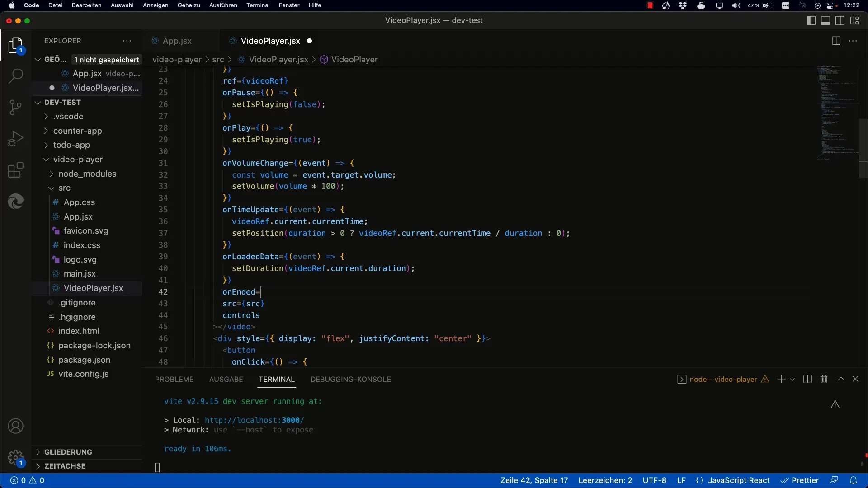
Task: Create a new terminal with plus icon
Action: tap(781, 379)
